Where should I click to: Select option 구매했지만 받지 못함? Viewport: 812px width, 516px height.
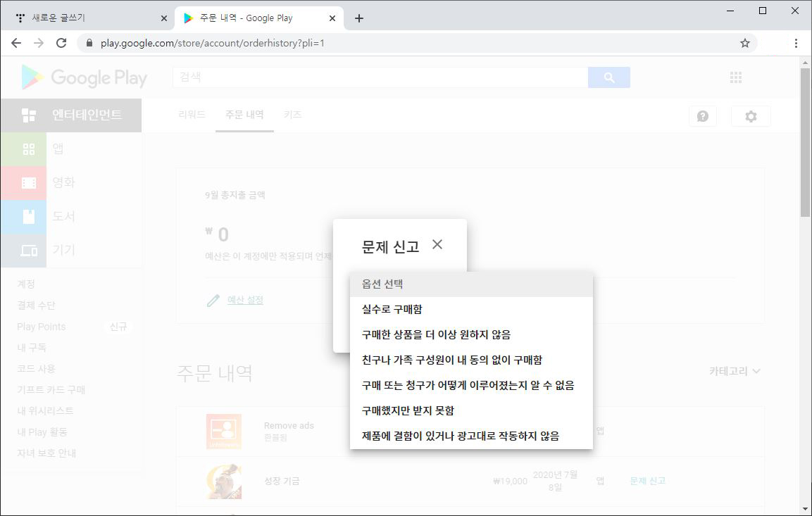tap(471, 410)
